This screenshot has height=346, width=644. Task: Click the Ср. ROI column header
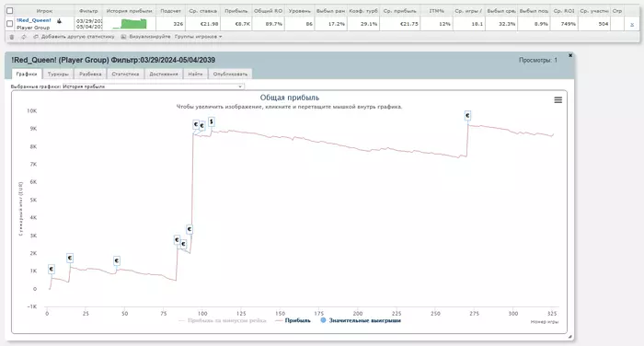click(x=564, y=11)
